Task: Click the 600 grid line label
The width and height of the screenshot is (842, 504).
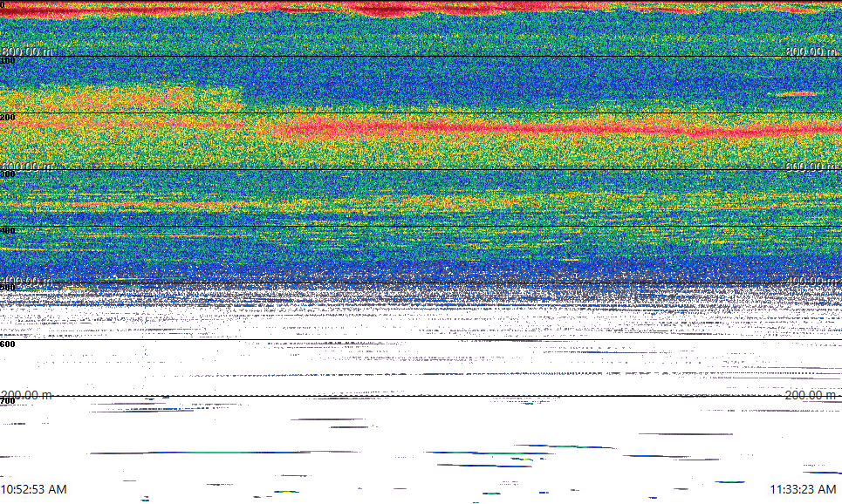Action: pyautogui.click(x=8, y=344)
